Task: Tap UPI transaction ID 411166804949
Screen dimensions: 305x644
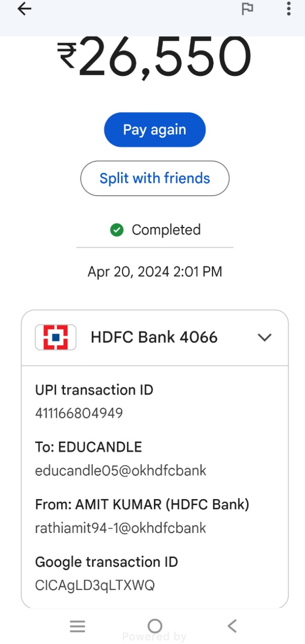Action: click(x=79, y=413)
